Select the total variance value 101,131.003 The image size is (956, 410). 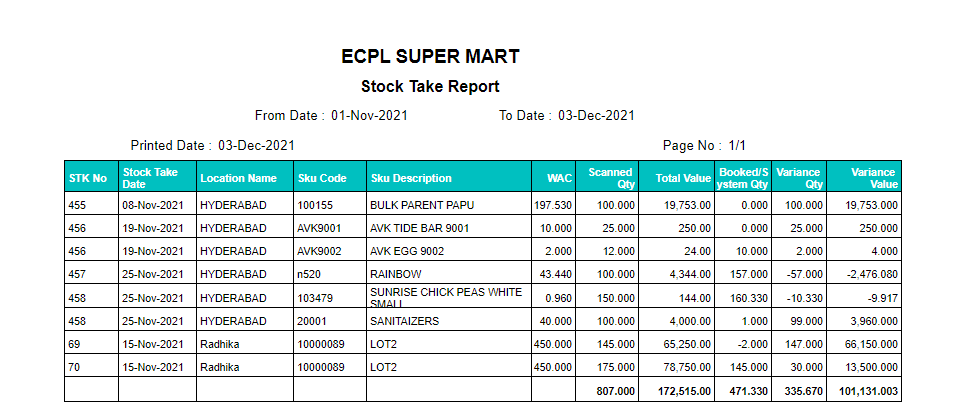pos(867,390)
